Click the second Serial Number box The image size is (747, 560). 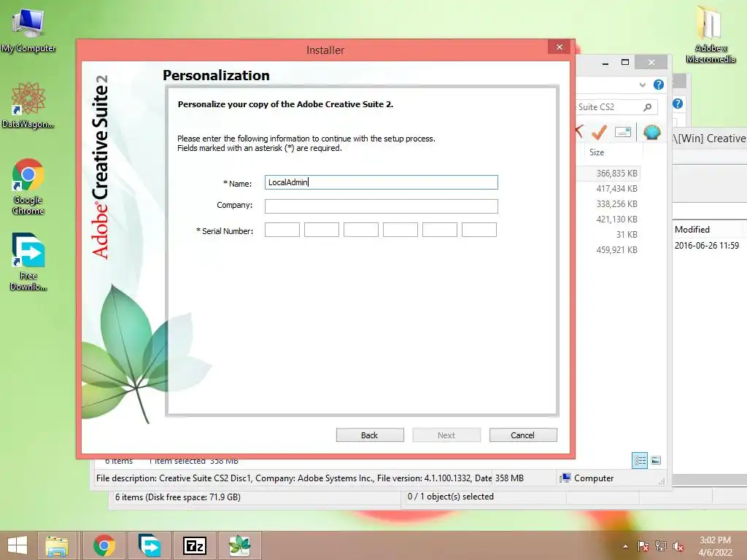[x=322, y=230]
